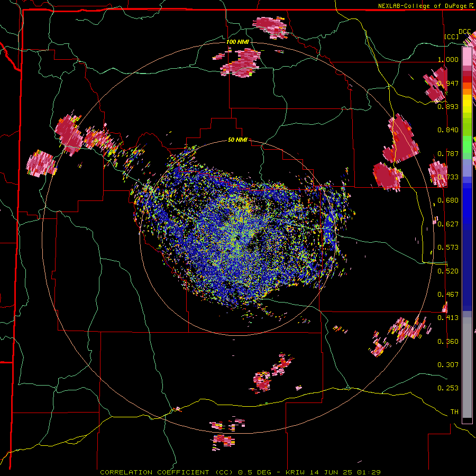The width and height of the screenshot is (476, 476).
Task: Click the Correlation Coefficient caption at bottom
Action: tap(240, 472)
